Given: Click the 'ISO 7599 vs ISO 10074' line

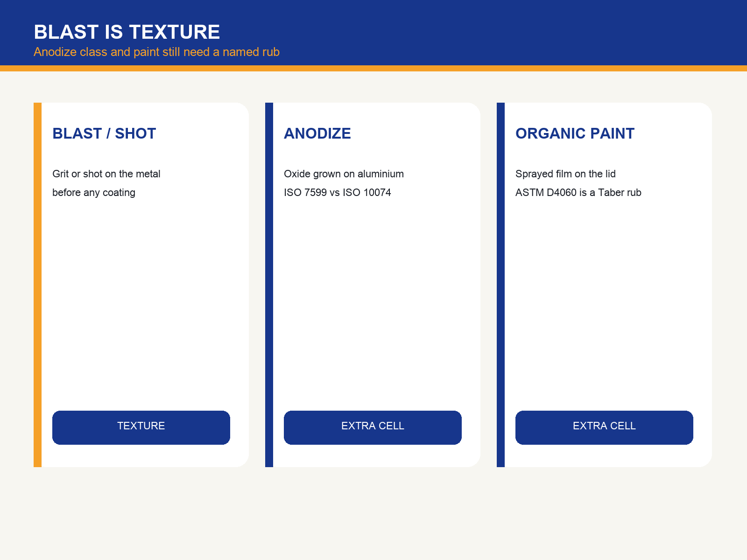Looking at the screenshot, I should [x=338, y=193].
